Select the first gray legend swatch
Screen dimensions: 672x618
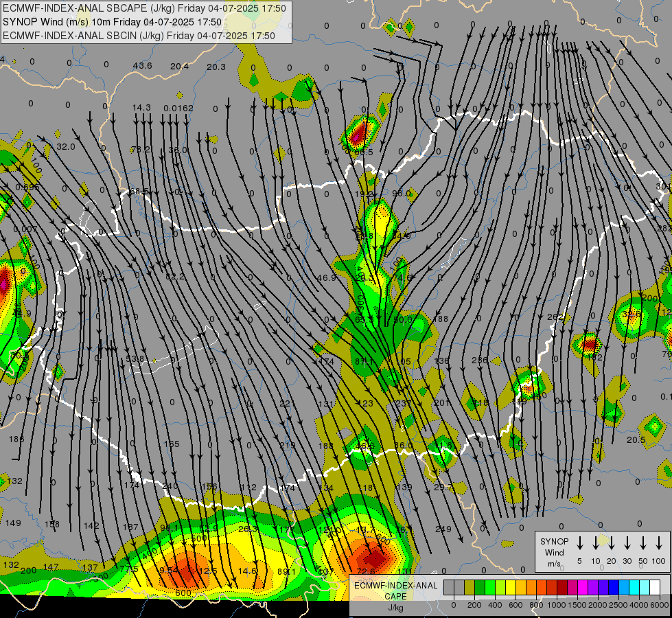(449, 587)
